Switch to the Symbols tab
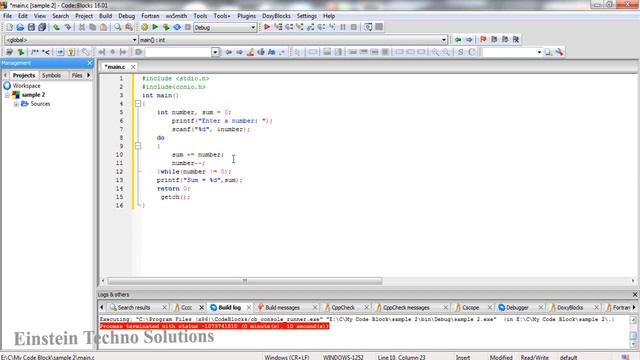The image size is (640, 360). (x=51, y=76)
